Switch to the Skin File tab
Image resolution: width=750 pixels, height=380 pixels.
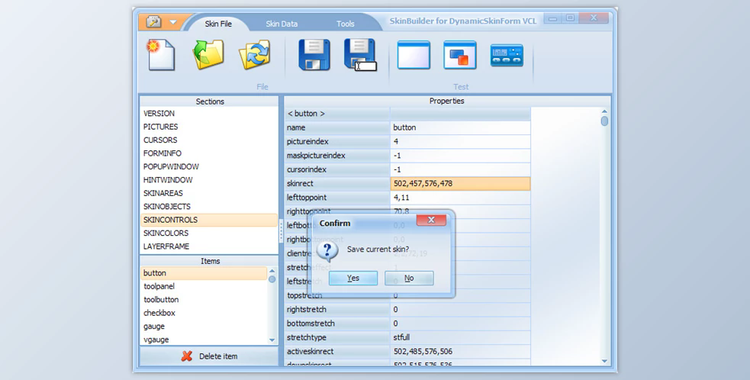pyautogui.click(x=218, y=23)
